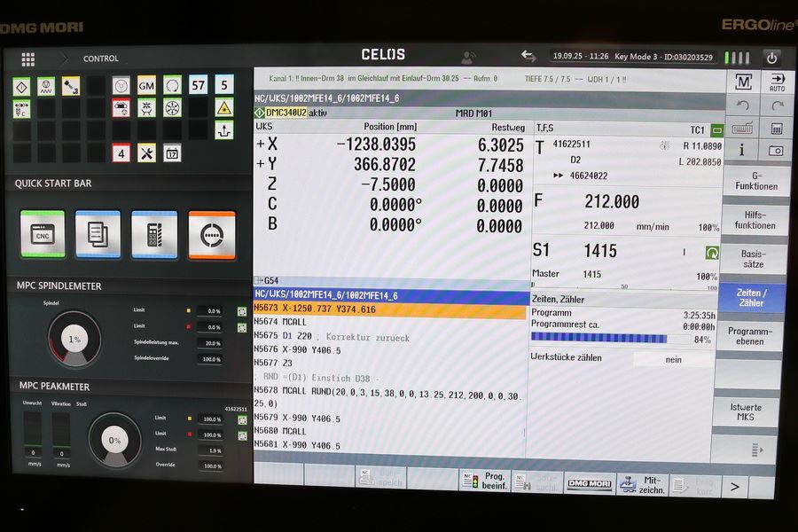798x532 pixels.
Task: Click the Spindel load gauge dial
Action: coord(74,339)
